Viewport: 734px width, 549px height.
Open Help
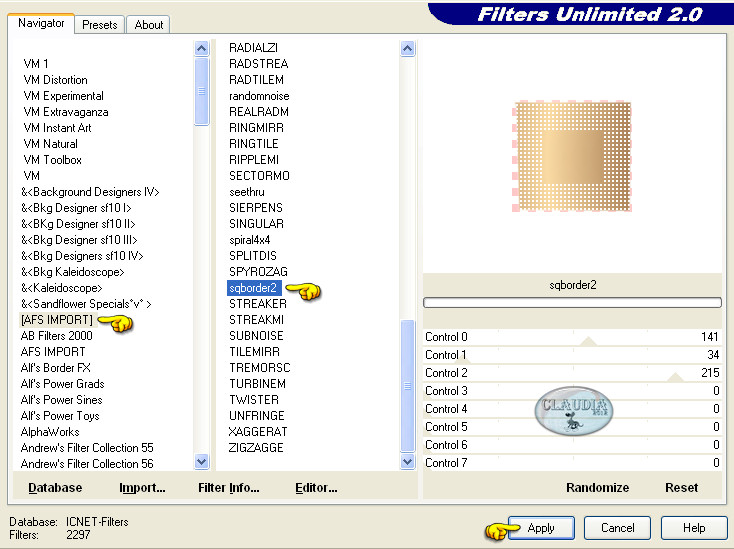[694, 528]
